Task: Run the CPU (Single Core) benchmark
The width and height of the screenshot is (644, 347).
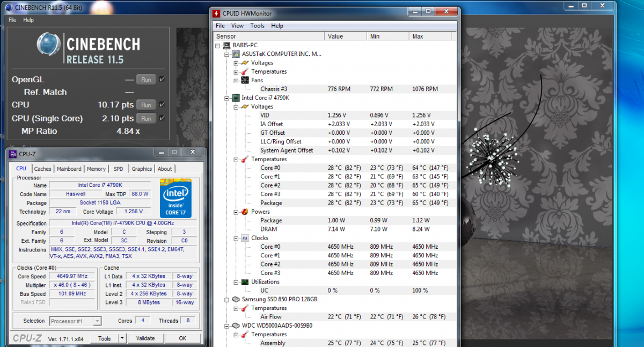Action: [x=146, y=118]
